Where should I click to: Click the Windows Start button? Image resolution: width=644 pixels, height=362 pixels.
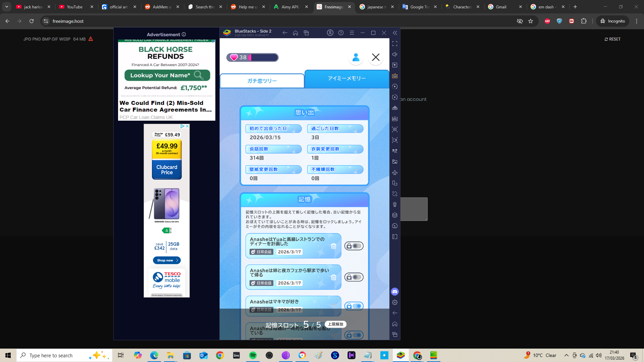tap(8, 355)
